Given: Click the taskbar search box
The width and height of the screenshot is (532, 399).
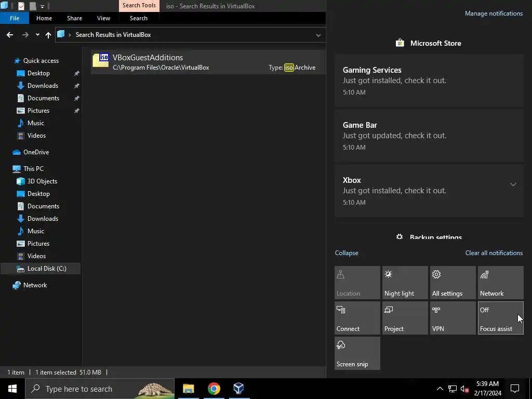Looking at the screenshot, I should (x=100, y=389).
